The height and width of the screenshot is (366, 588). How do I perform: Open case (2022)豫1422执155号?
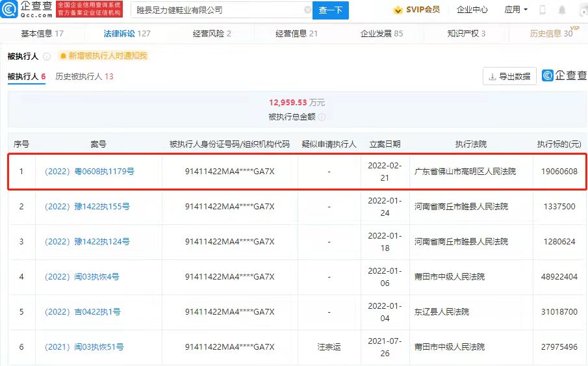click(87, 207)
